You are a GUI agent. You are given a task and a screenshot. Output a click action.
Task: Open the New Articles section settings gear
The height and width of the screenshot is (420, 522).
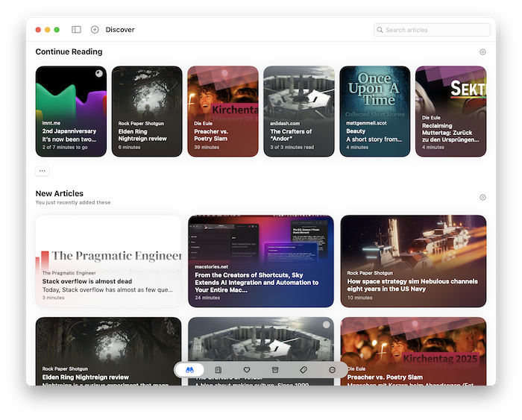click(x=482, y=198)
